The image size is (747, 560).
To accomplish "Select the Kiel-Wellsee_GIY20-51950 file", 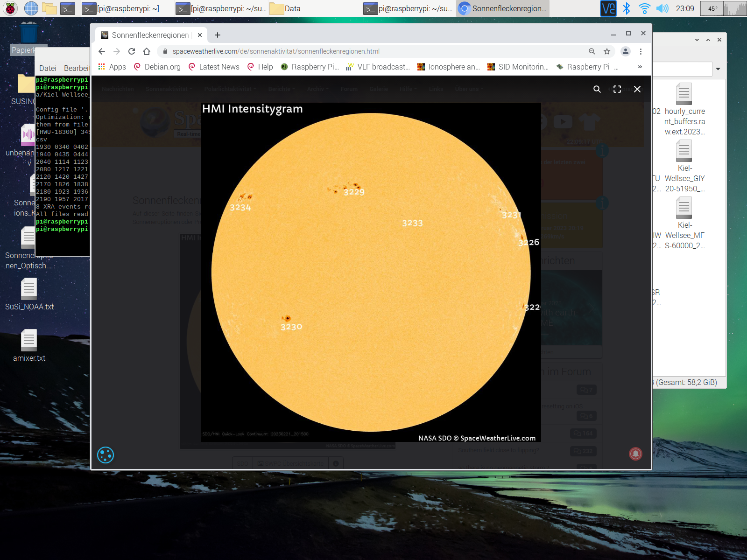I will (684, 167).
